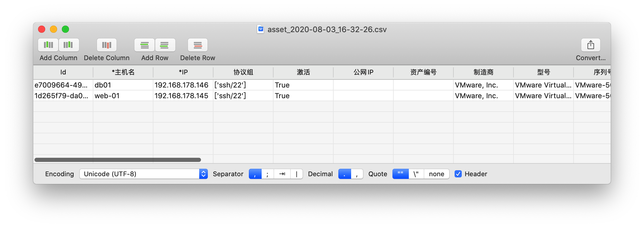This screenshot has height=228, width=644.
Task: Select the comma Separator option
Action: [x=255, y=174]
